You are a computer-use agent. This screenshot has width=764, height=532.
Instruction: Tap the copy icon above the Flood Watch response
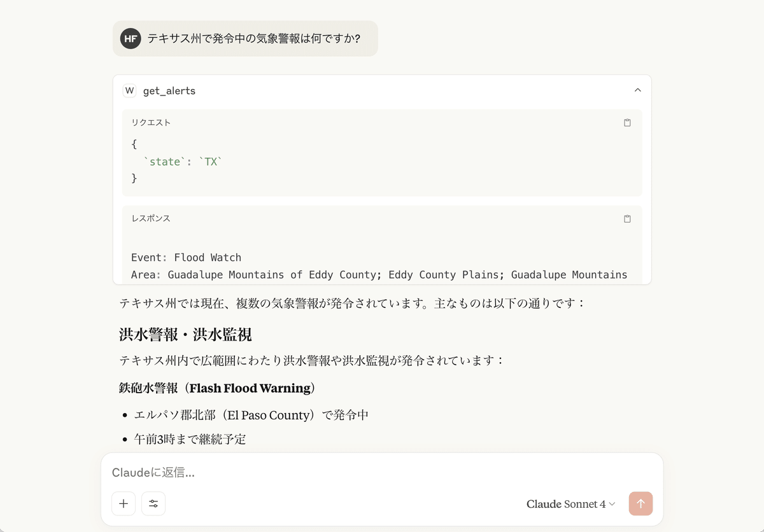pyautogui.click(x=627, y=218)
